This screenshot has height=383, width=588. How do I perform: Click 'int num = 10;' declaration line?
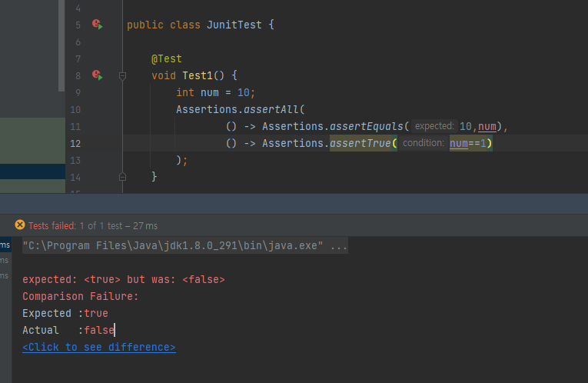216,92
